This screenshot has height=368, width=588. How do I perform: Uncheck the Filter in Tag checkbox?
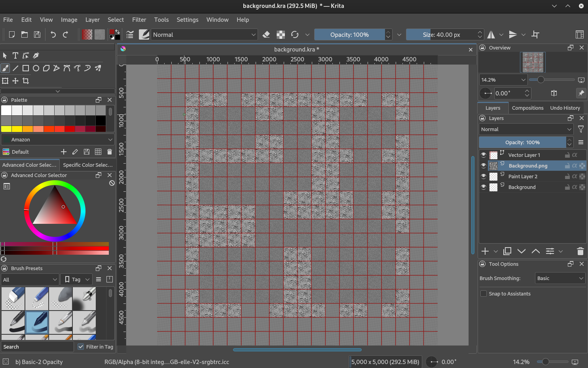(81, 347)
